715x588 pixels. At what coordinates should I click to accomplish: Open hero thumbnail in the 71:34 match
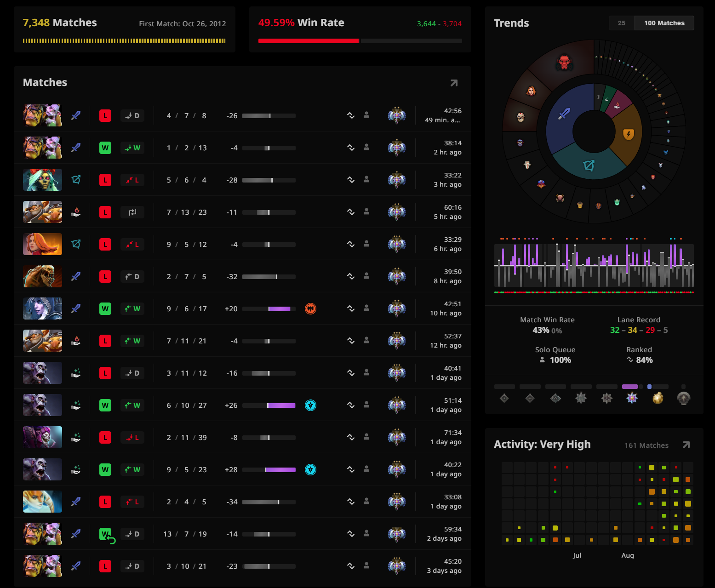pos(42,437)
